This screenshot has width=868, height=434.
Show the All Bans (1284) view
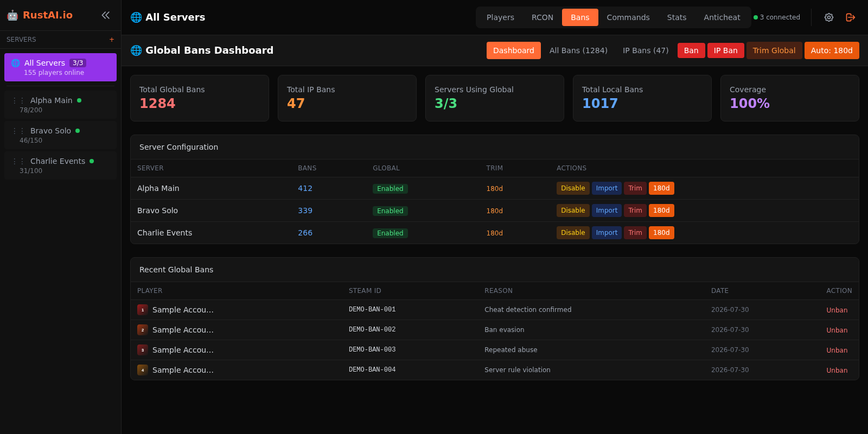click(x=578, y=50)
